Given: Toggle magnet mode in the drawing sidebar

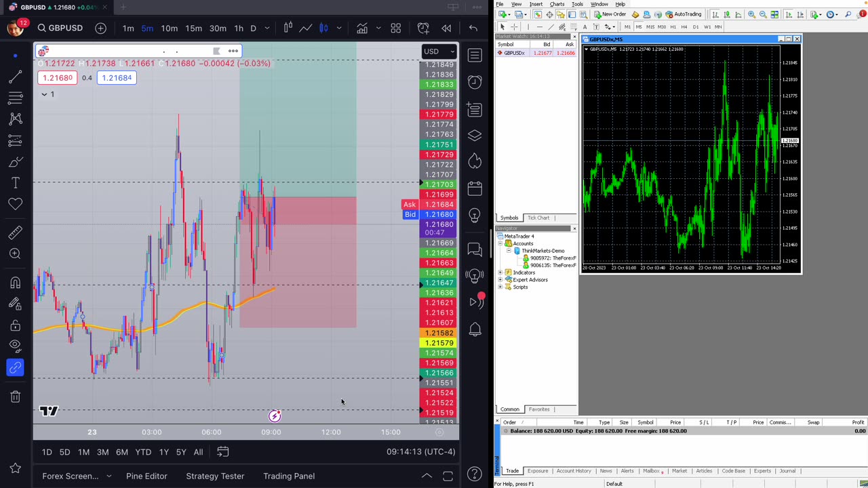Looking at the screenshot, I should pos(15,283).
